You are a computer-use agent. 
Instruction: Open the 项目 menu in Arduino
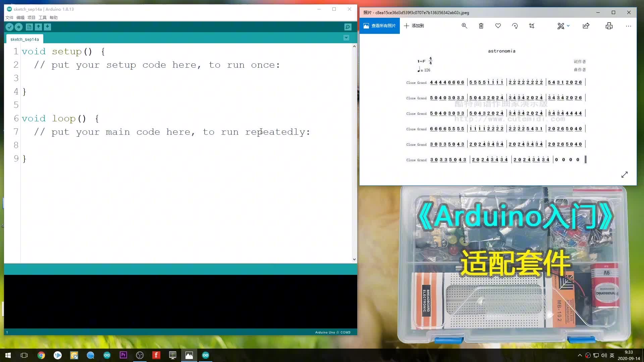(x=32, y=18)
